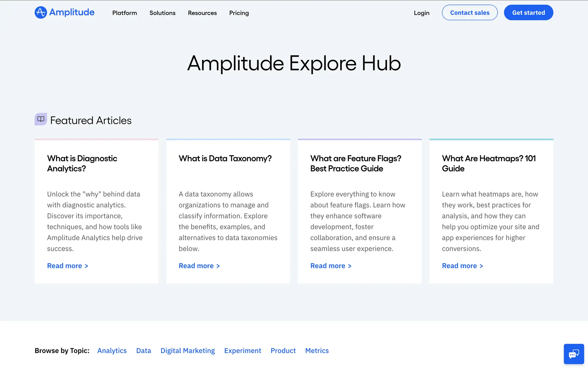Read more about Data Taxonomy

click(199, 266)
